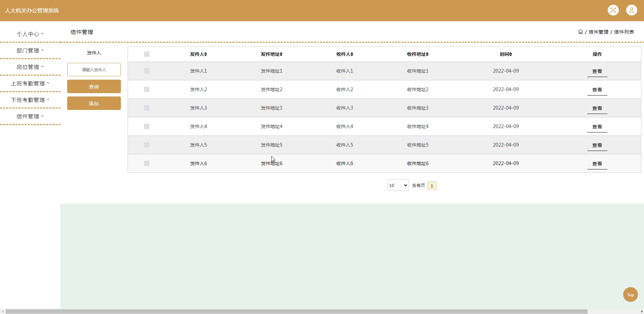Expand 部门管理 sidebar menu

pos(30,50)
